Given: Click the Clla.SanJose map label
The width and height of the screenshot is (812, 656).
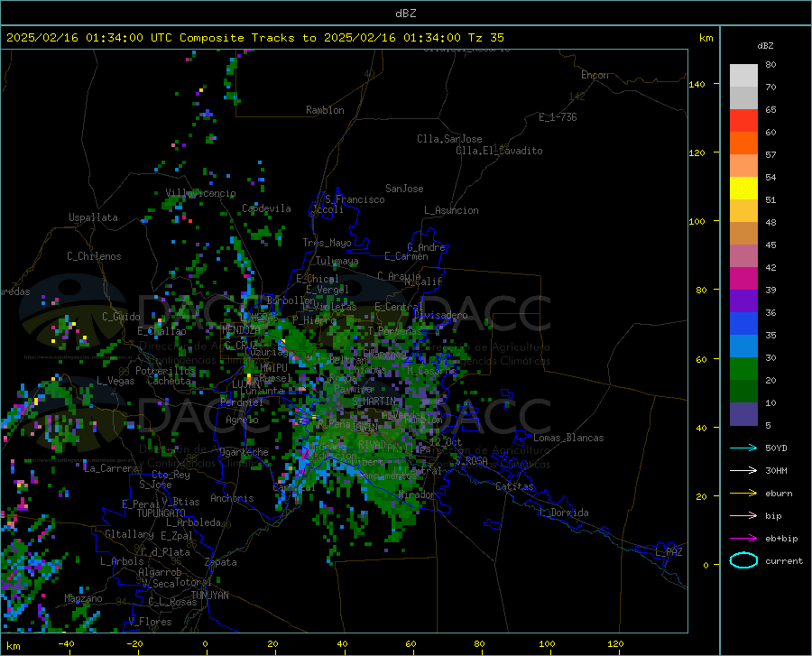Looking at the screenshot, I should point(449,139).
